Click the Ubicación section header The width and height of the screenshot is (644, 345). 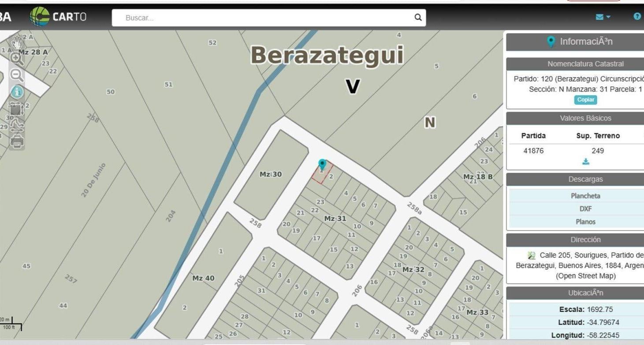[575, 293]
